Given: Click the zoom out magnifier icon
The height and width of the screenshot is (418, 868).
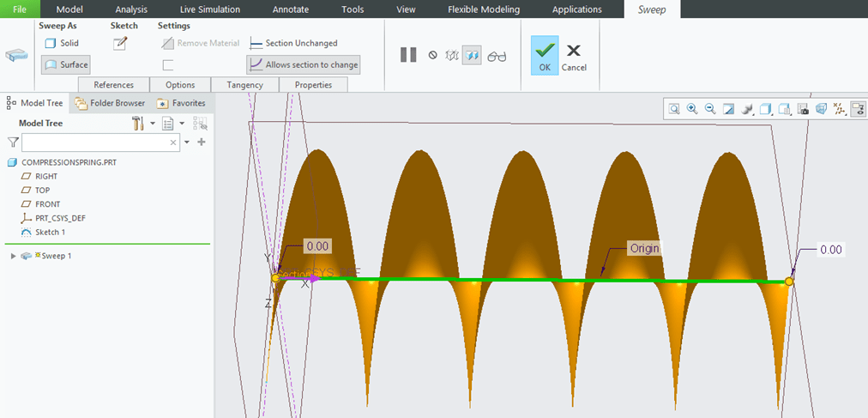Looking at the screenshot, I should 710,109.
